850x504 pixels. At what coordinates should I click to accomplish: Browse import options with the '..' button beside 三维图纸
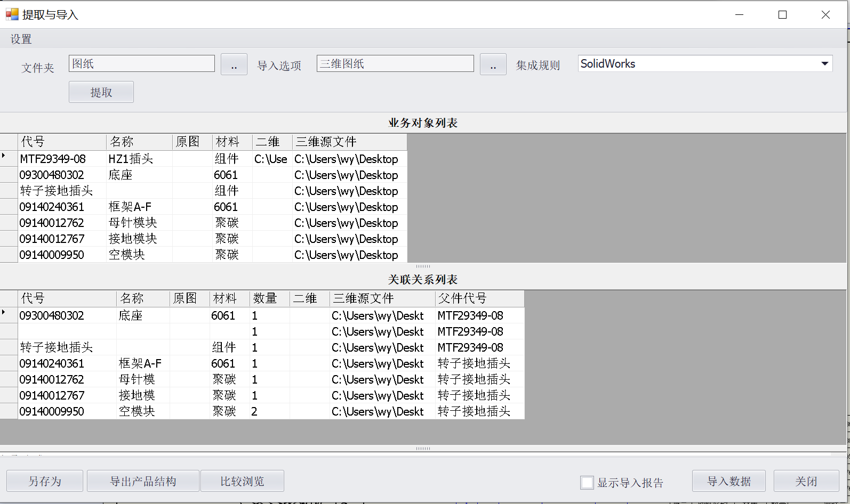493,64
